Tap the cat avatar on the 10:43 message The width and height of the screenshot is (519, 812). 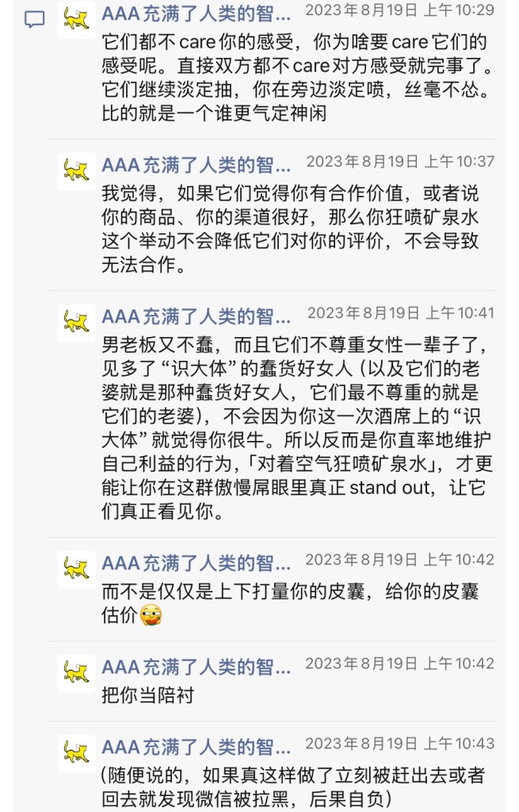click(x=77, y=753)
